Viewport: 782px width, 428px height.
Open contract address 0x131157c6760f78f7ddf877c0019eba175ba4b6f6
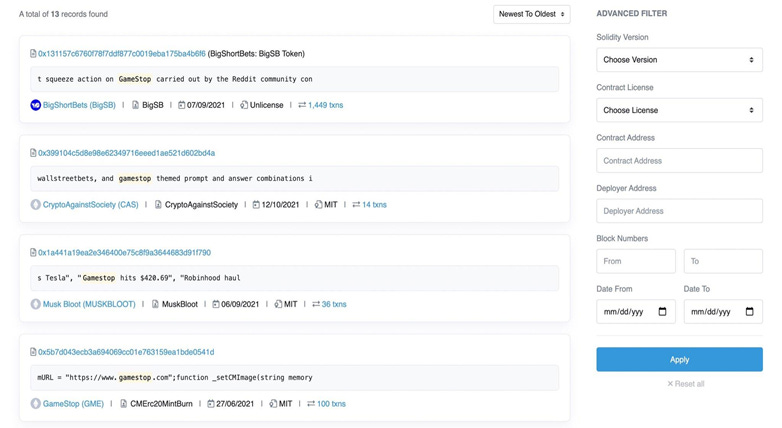tap(122, 54)
